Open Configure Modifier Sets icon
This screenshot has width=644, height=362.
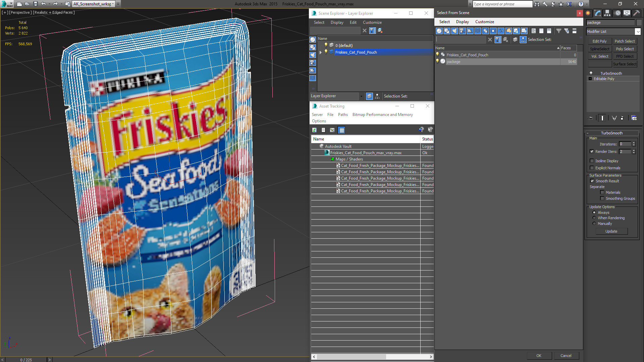634,118
